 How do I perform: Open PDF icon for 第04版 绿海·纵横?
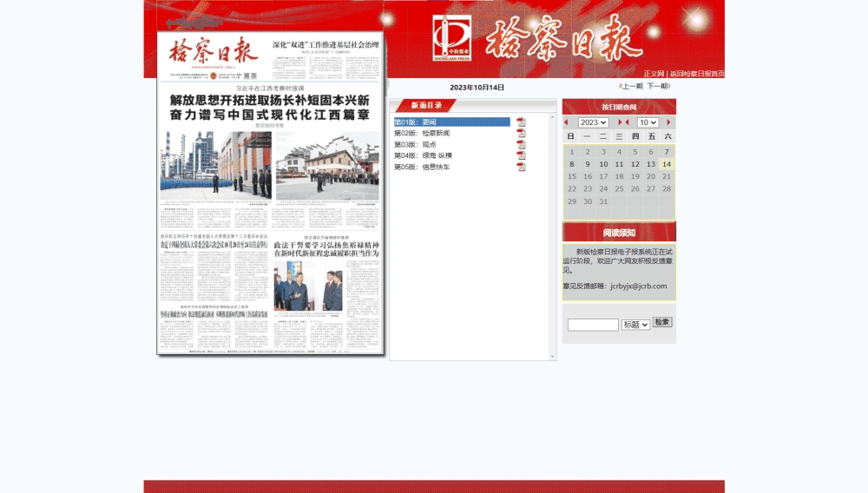(x=521, y=155)
